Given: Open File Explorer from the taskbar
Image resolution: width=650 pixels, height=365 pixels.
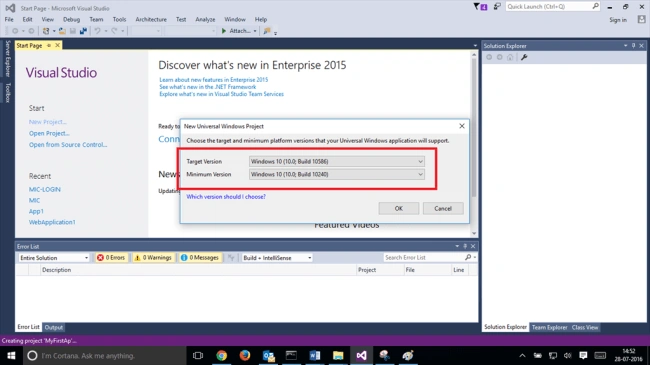Looking at the screenshot, I should (x=338, y=355).
